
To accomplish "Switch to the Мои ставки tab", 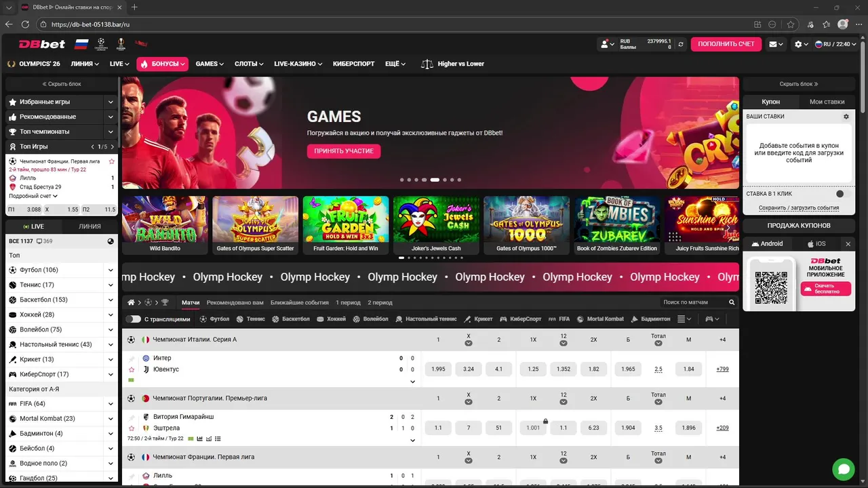I will coord(827,102).
